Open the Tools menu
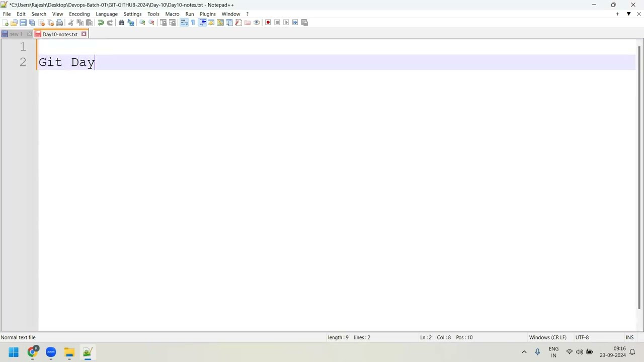 point(153,14)
